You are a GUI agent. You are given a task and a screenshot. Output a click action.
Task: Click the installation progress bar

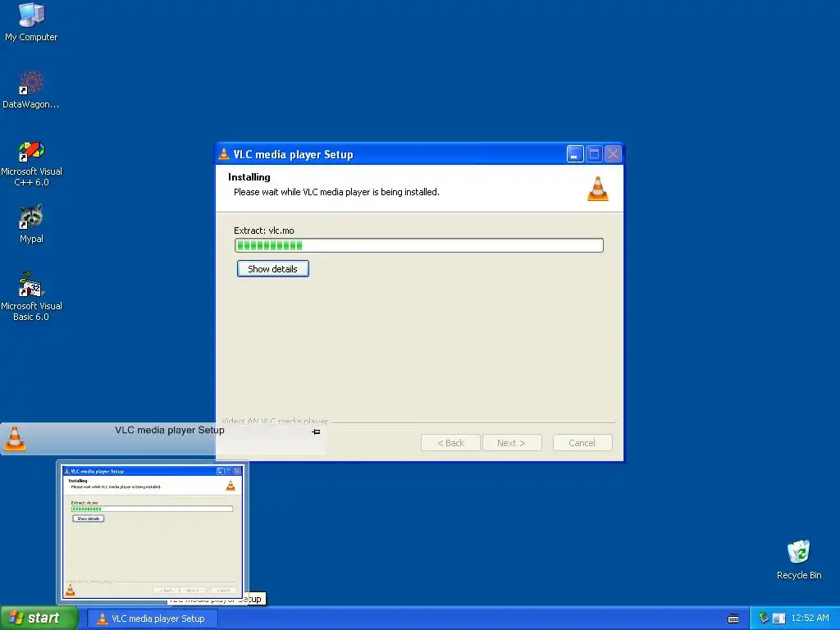[x=419, y=245]
